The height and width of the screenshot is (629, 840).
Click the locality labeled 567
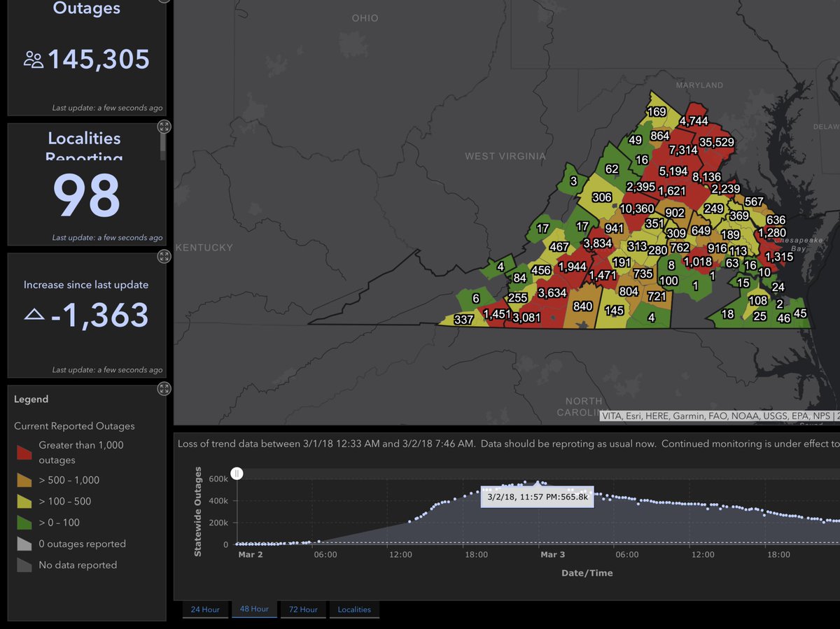tap(754, 202)
